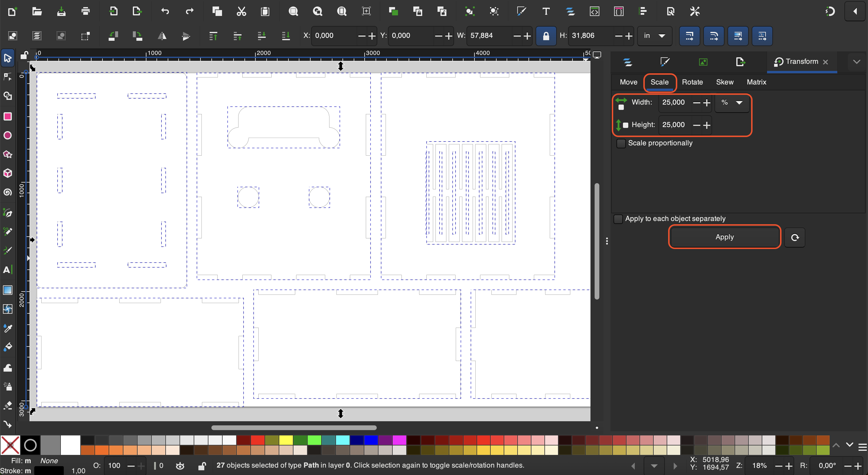Viewport: 868px width, 475px height.
Task: Select the Spiral tool
Action: (7, 192)
